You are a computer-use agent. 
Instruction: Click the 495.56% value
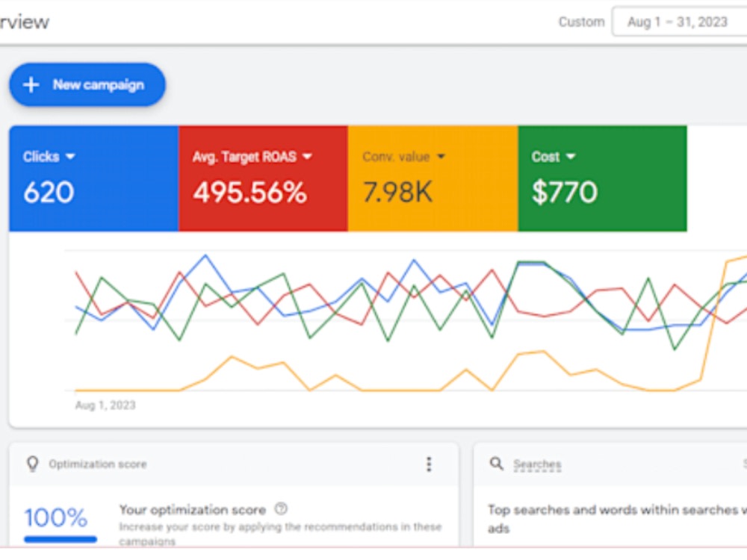coord(249,193)
